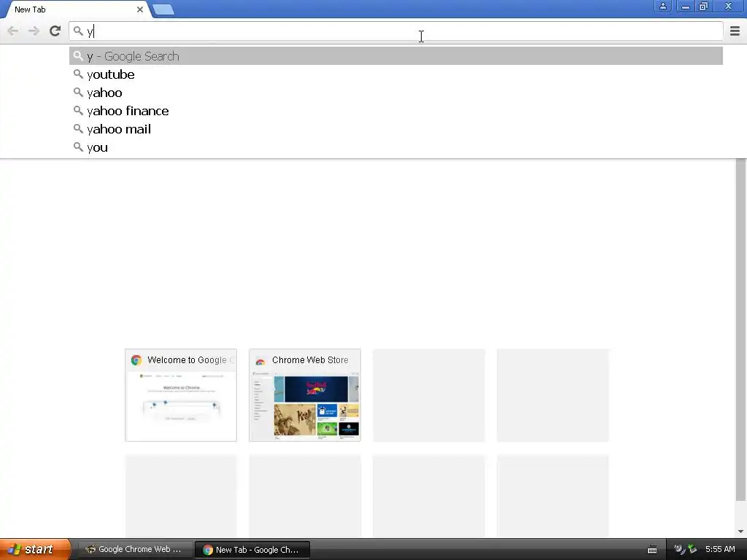Open the Chrome hamburger menu
747x560 pixels.
click(x=735, y=31)
